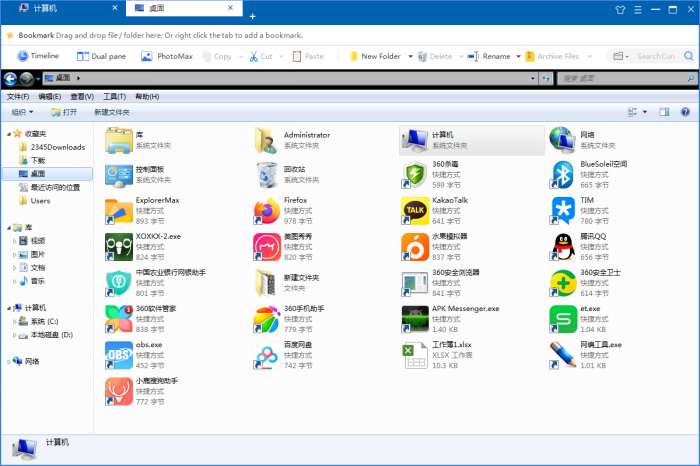
Task: Select the 回收站 recycle bin icon
Action: 267,175
